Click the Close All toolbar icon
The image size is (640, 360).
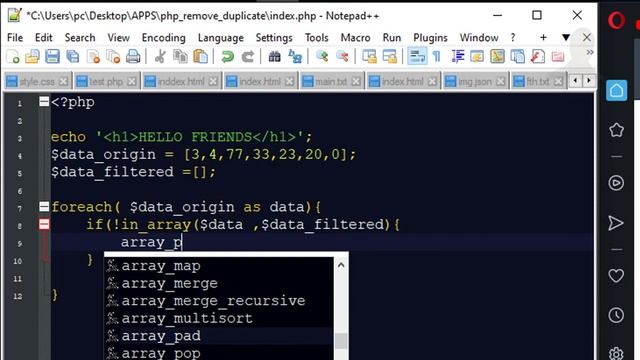tap(113, 57)
